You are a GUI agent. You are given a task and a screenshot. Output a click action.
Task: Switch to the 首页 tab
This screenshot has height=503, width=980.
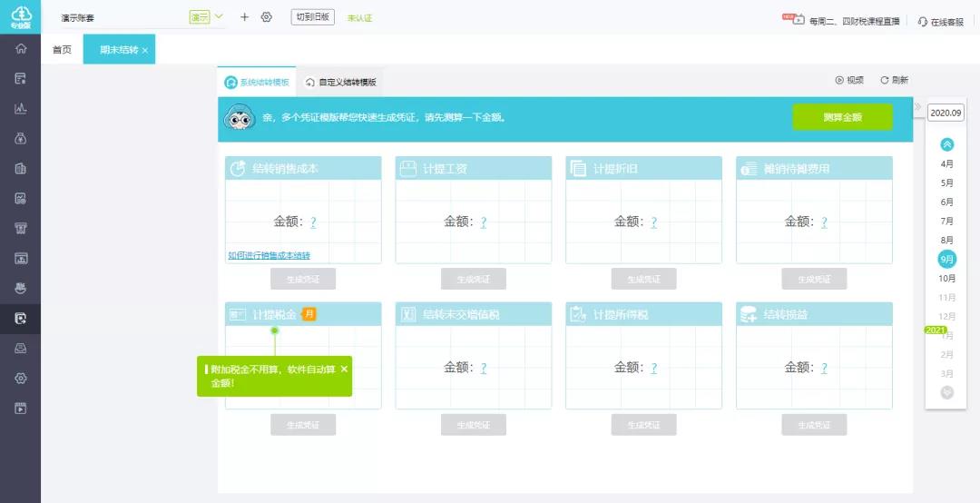point(62,50)
